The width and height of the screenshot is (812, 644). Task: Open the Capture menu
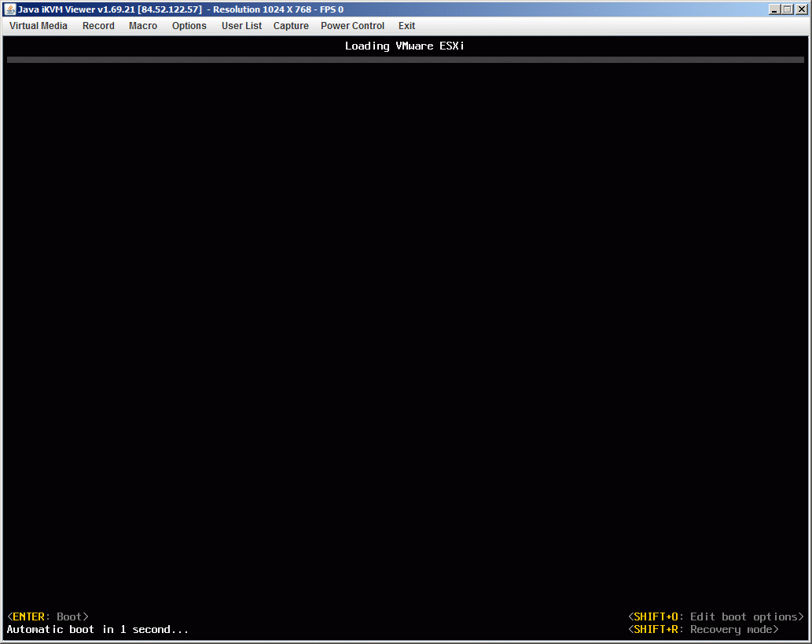291,26
